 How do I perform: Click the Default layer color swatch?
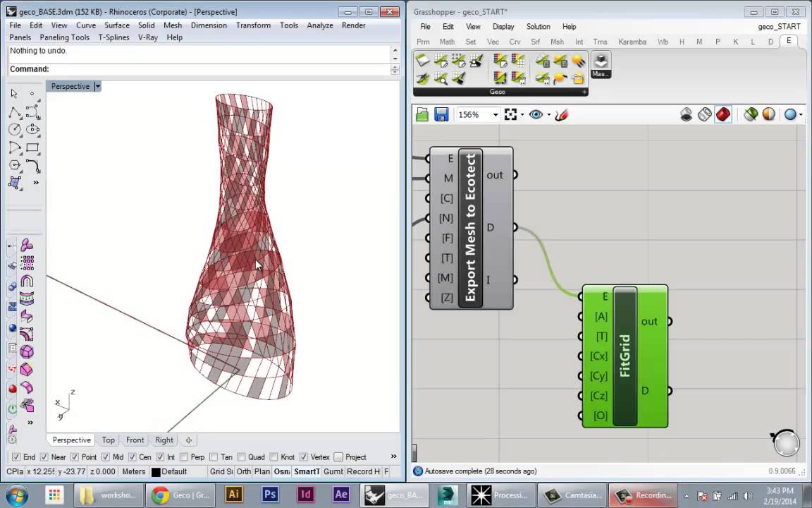pos(156,472)
